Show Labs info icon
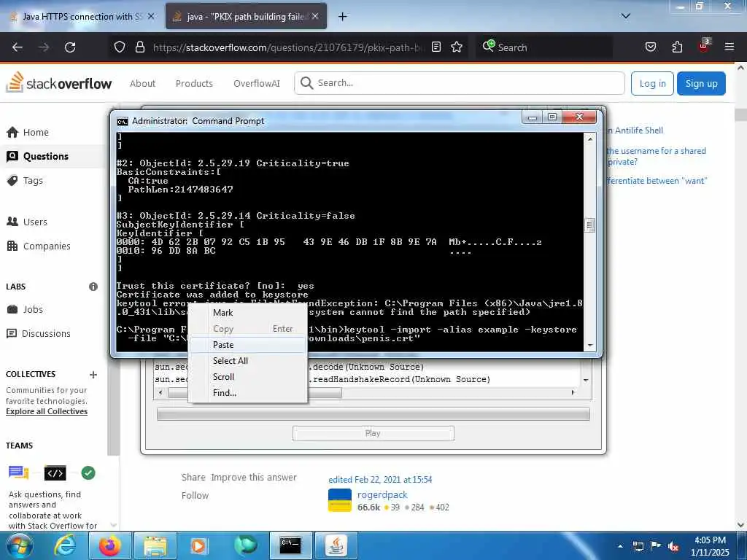The width and height of the screenshot is (747, 560). coord(93,287)
